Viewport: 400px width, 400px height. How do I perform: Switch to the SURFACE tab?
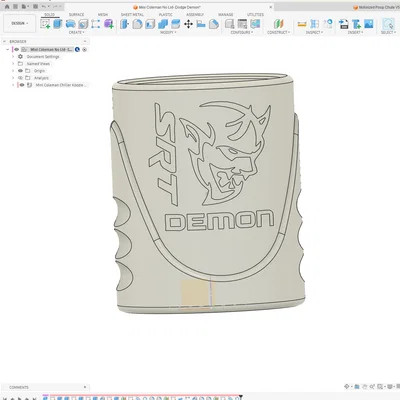[76, 15]
